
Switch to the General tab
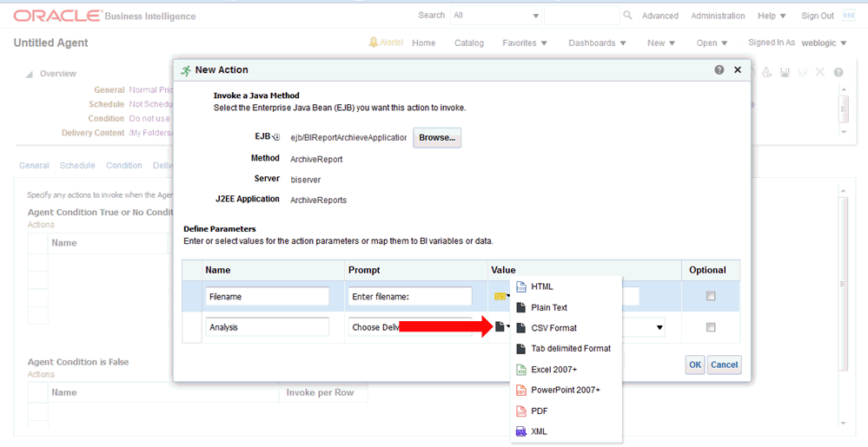[34, 166]
